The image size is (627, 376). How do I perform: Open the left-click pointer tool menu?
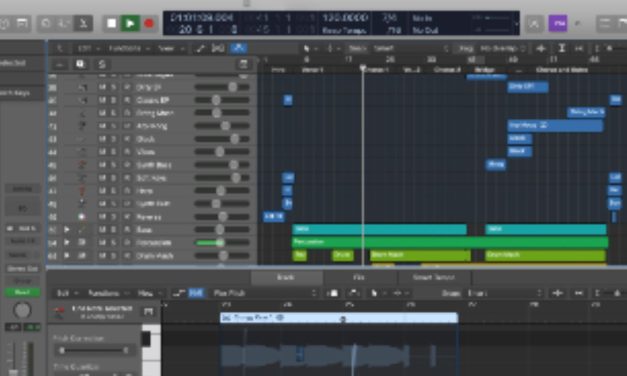(309, 48)
